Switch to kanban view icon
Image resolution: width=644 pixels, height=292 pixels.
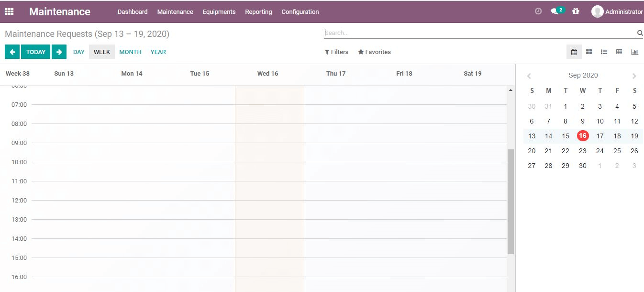tap(589, 52)
